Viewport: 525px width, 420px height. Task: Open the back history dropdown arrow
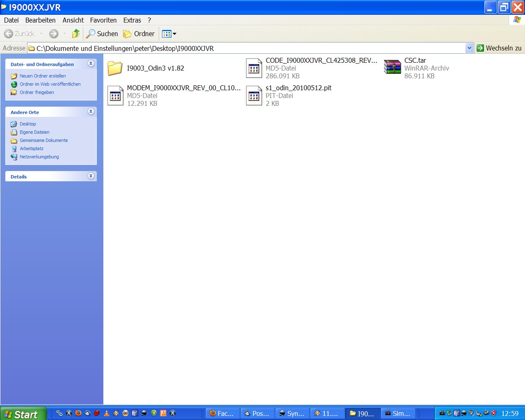[41, 34]
